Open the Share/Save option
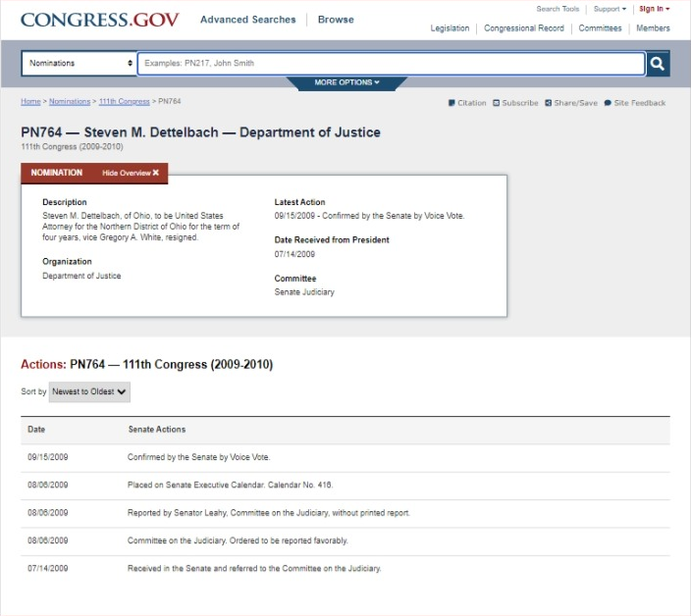This screenshot has height=616, width=691. [571, 103]
